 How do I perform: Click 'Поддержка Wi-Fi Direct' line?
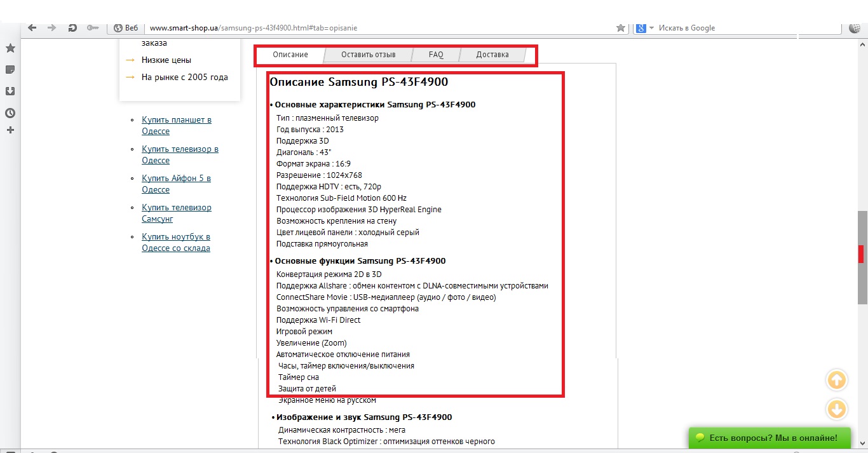click(318, 320)
